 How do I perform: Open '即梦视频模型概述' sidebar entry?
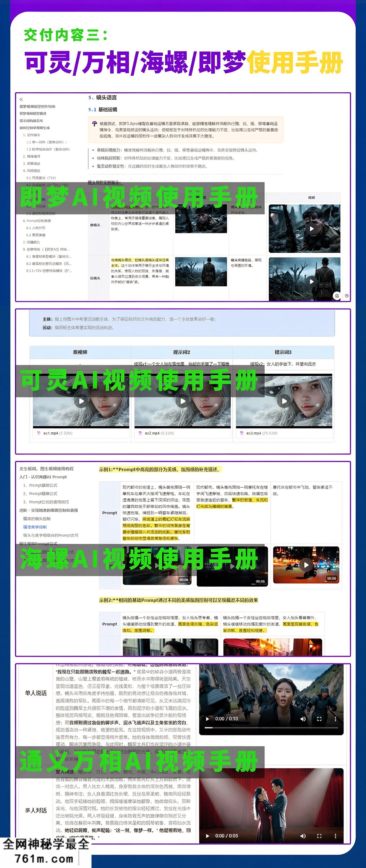[33, 114]
